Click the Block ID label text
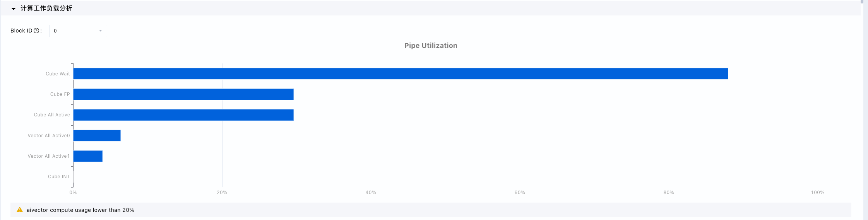This screenshot has width=868, height=220. pyautogui.click(x=21, y=31)
